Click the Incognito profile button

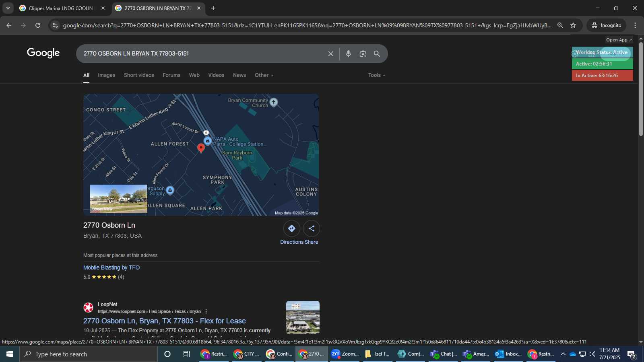coord(606,25)
